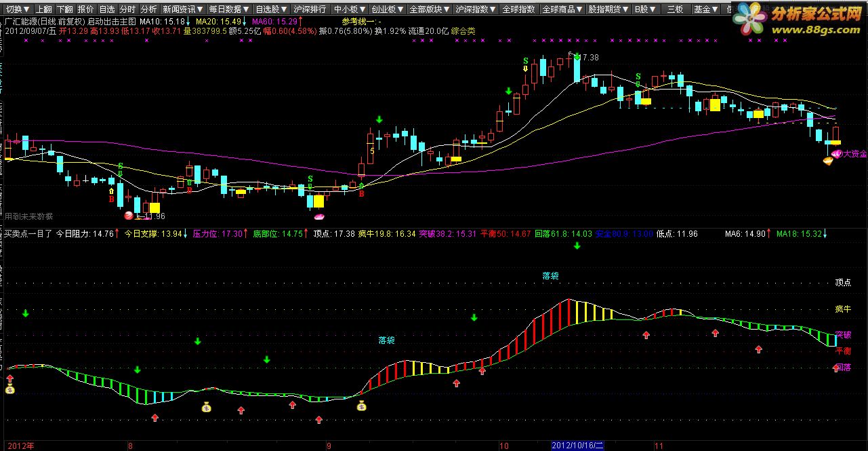Click the green down arrow above the 17.38 candle
868x451 pixels.
point(577,58)
